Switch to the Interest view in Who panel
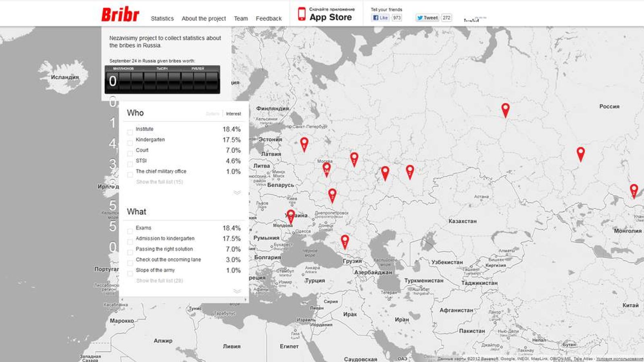 tap(234, 113)
